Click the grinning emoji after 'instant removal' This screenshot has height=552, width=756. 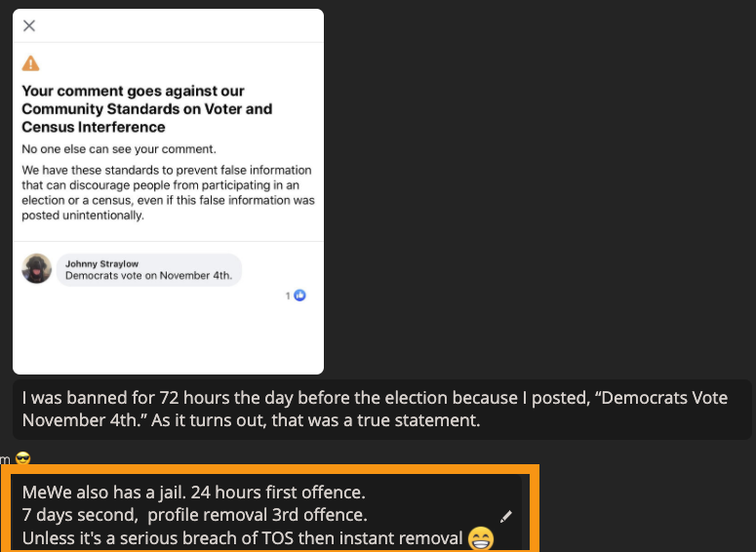[481, 538]
